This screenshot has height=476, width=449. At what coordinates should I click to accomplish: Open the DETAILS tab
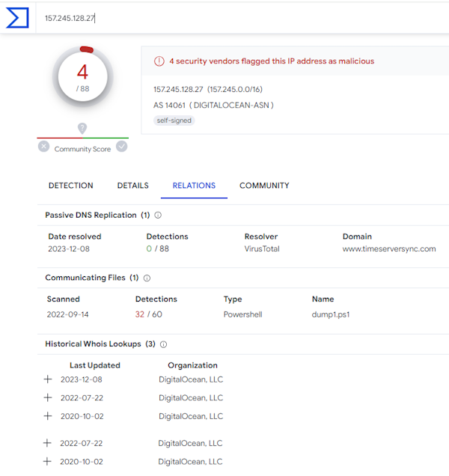(133, 186)
